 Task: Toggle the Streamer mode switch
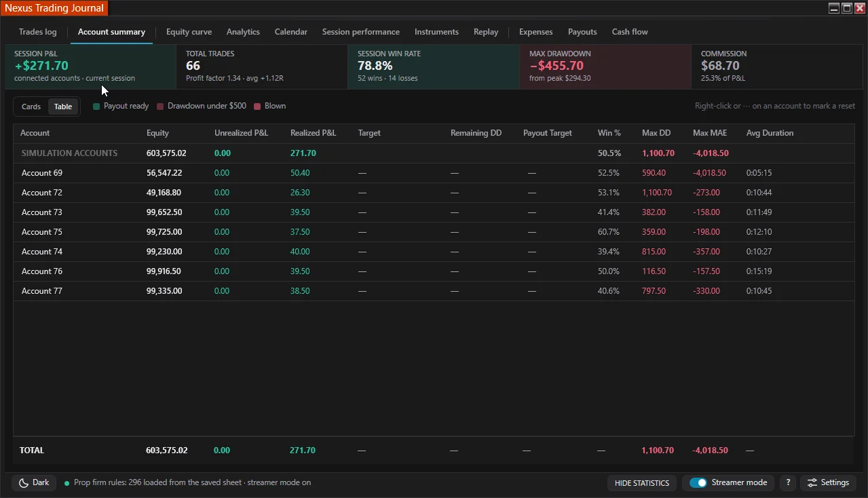point(698,483)
